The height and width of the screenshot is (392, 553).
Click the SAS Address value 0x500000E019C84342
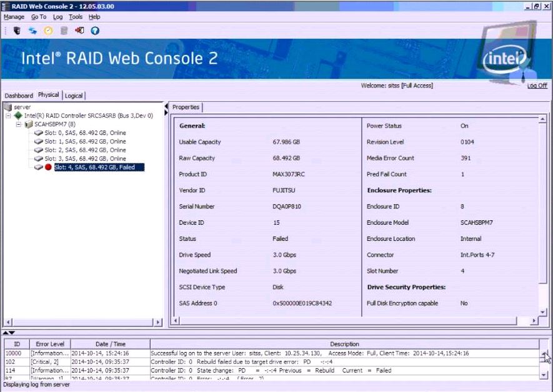coord(302,303)
